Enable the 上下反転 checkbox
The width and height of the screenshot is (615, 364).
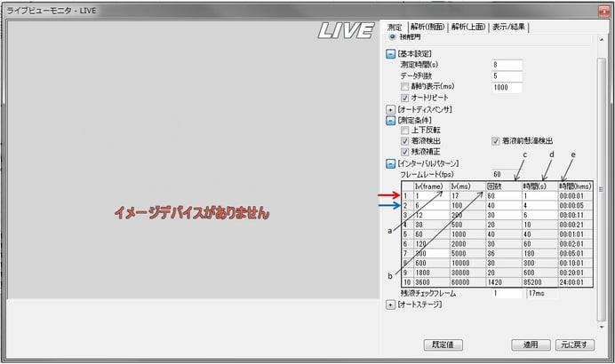[x=404, y=131]
